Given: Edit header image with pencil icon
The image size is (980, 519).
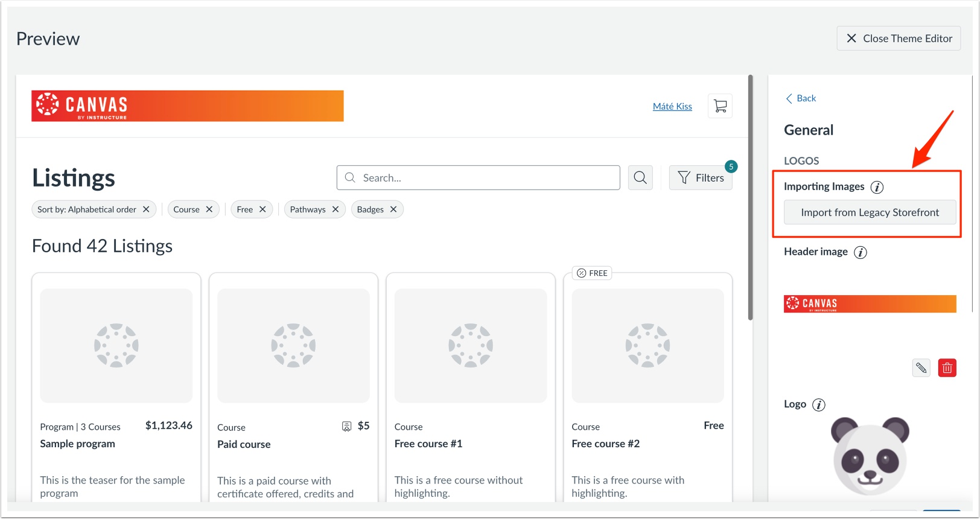Looking at the screenshot, I should pyautogui.click(x=921, y=368).
